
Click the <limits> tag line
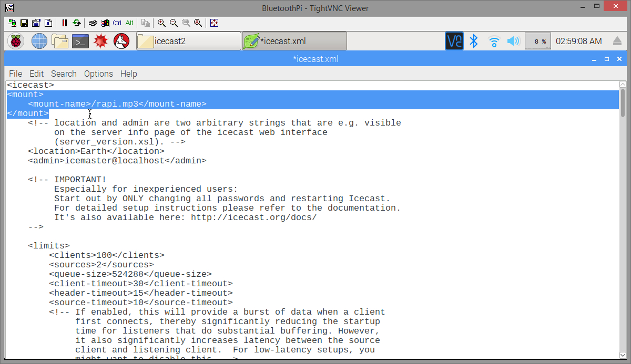tap(49, 246)
